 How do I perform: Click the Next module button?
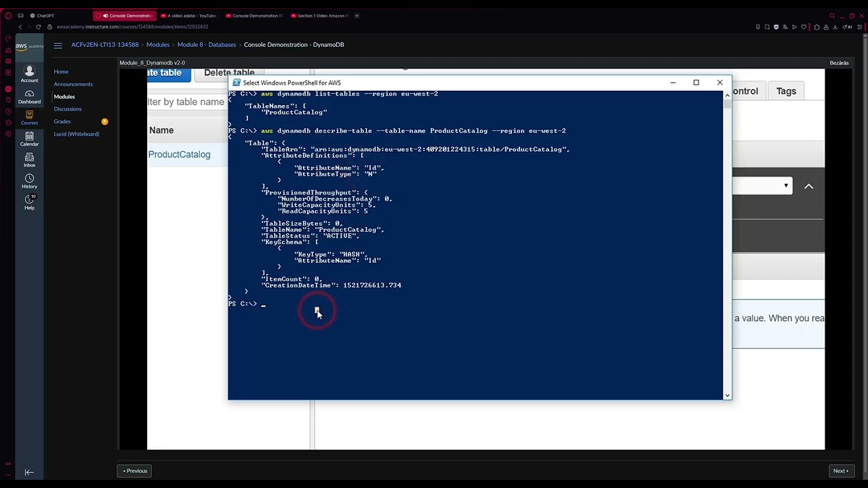click(x=841, y=471)
